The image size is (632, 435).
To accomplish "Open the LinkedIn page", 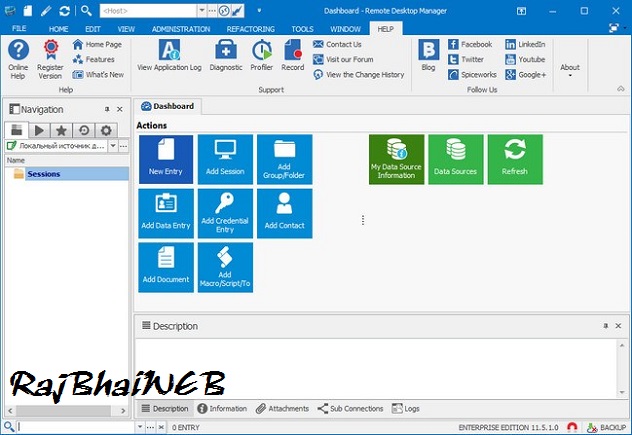I will (525, 44).
